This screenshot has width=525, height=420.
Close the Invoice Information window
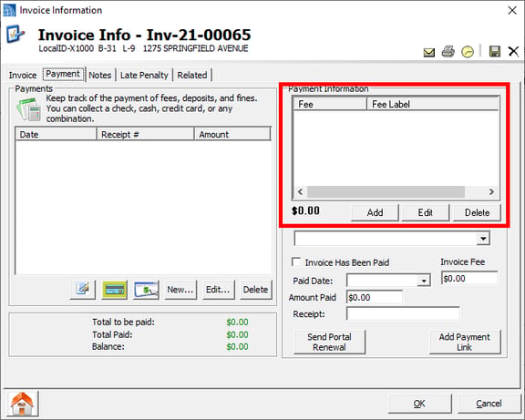tap(512, 10)
